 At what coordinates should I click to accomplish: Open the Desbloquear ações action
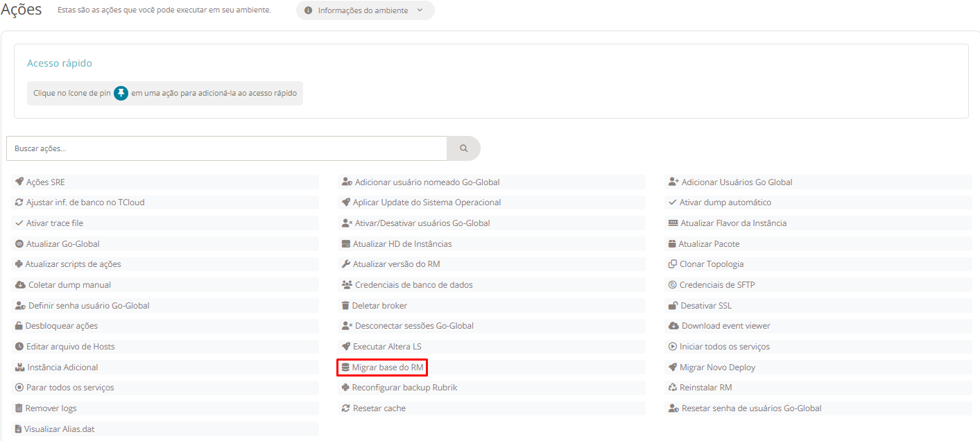click(x=165, y=326)
